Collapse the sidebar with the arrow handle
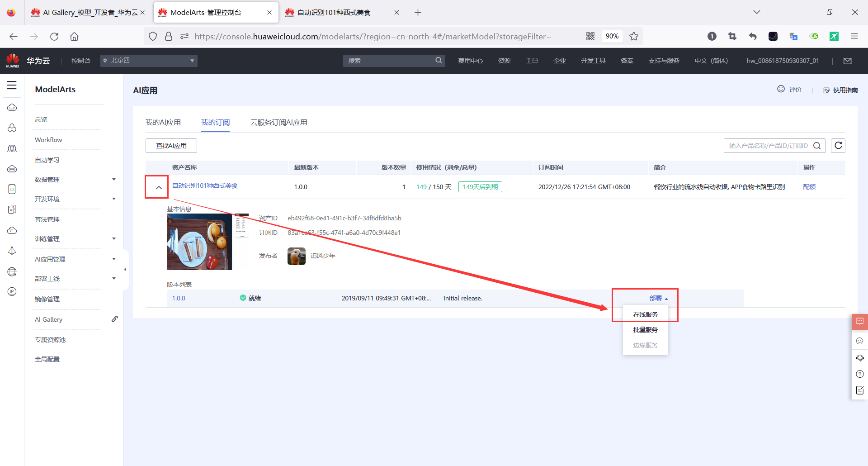This screenshot has height=466, width=868. 125,270
